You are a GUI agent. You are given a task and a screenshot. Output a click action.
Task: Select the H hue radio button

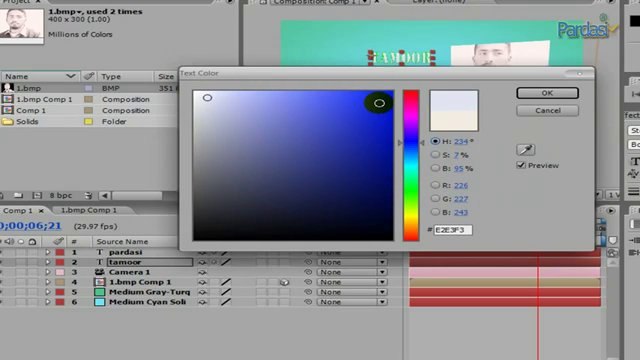[435, 141]
